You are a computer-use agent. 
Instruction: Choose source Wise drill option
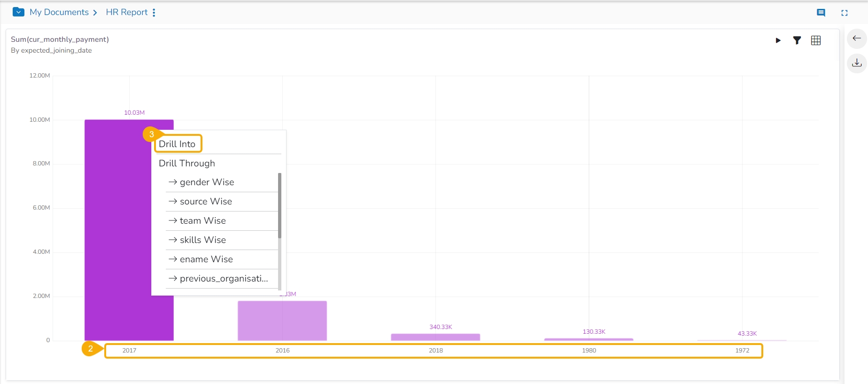coord(222,201)
